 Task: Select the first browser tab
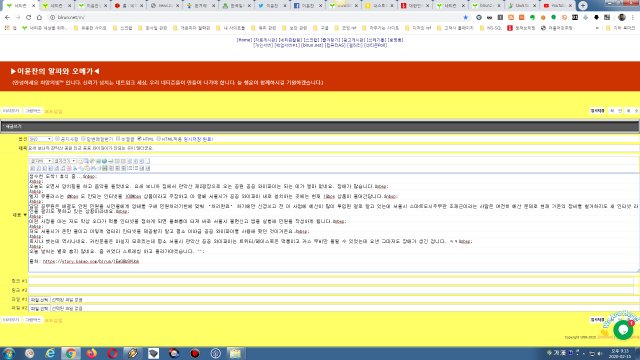pos(20,6)
